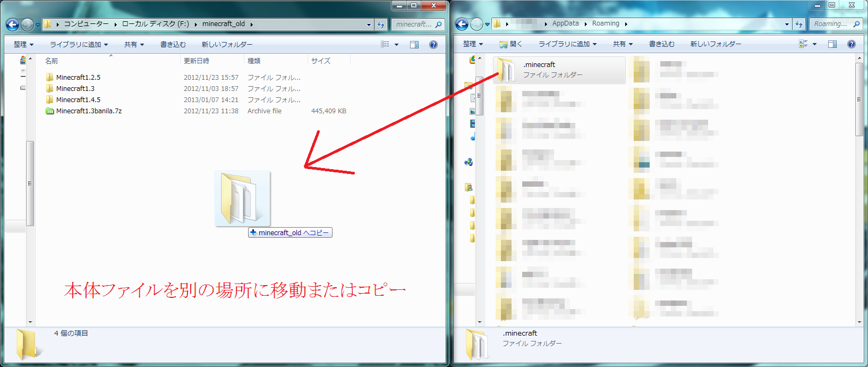Click the Roaming breadcrumb

click(606, 23)
